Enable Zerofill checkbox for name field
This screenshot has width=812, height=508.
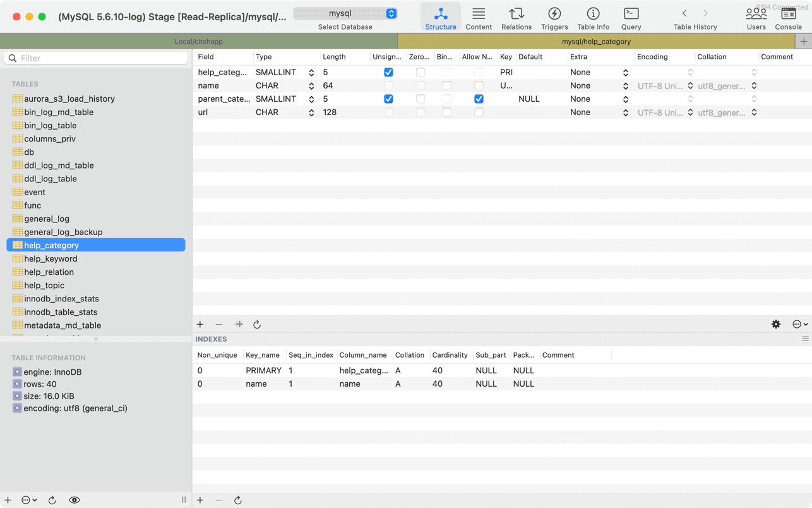tap(421, 86)
